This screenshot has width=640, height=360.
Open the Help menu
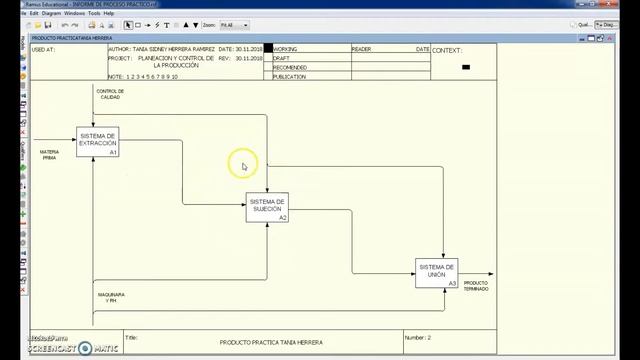[x=109, y=13]
